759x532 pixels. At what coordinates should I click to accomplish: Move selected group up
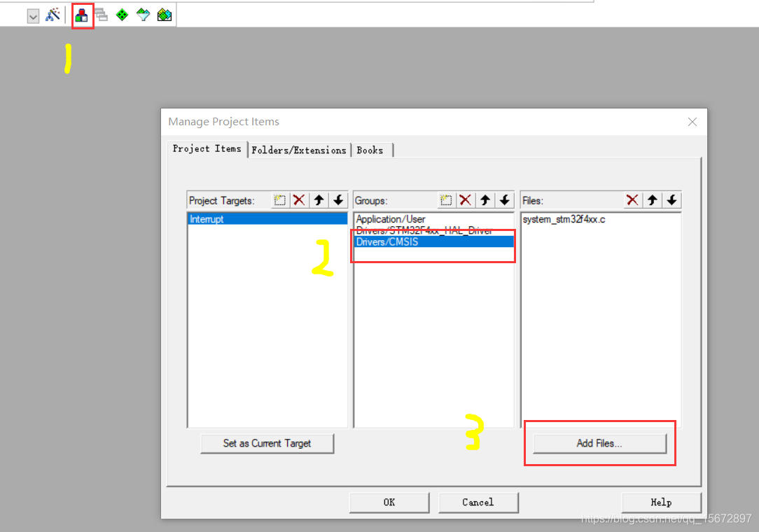[x=485, y=200]
